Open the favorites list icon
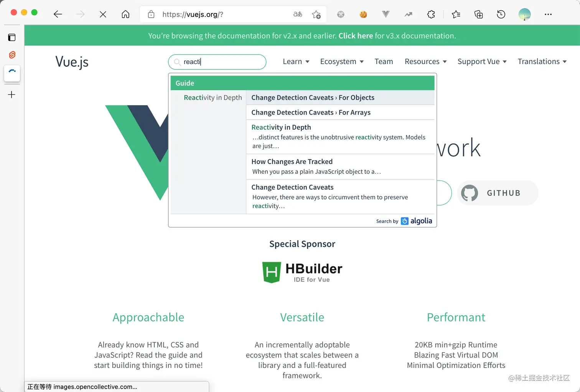The width and height of the screenshot is (580, 392). point(456,15)
